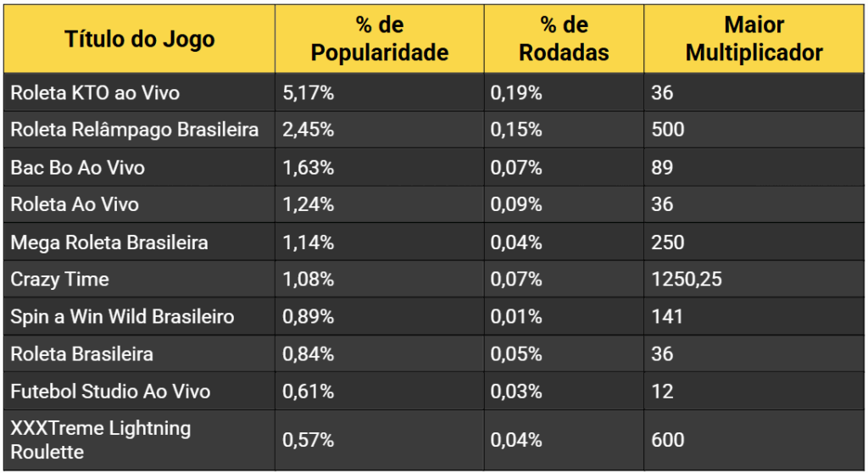Click the 'Título do Jogo' column header
This screenshot has height=473, width=868.
140,39
